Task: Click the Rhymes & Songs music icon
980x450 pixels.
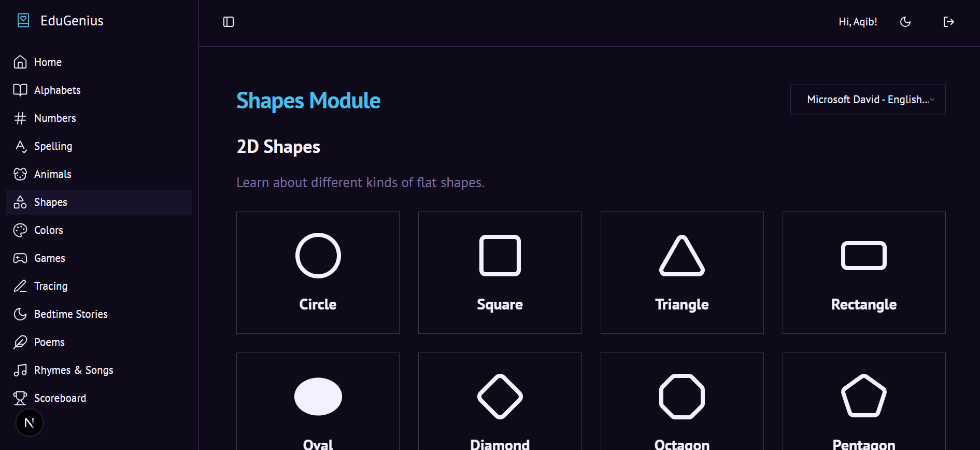Action: 20,370
